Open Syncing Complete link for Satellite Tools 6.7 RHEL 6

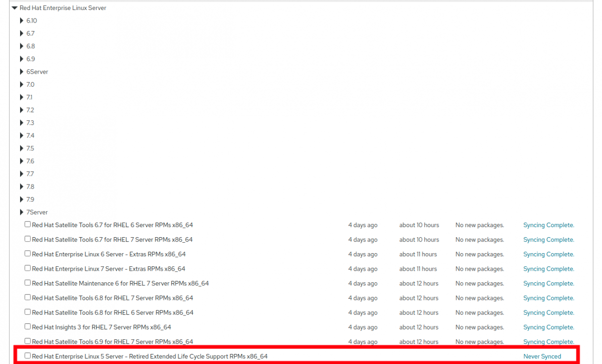[x=548, y=225]
